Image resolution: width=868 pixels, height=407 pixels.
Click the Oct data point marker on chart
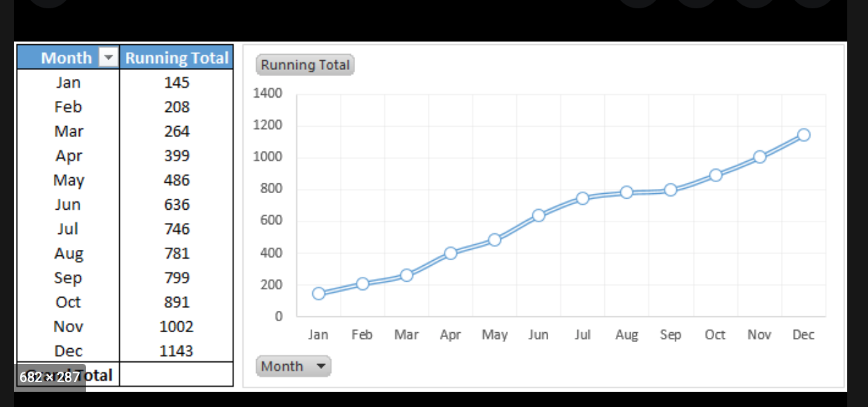click(715, 175)
